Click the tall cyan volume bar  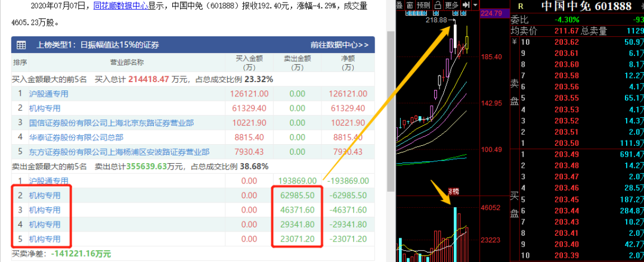point(455,234)
